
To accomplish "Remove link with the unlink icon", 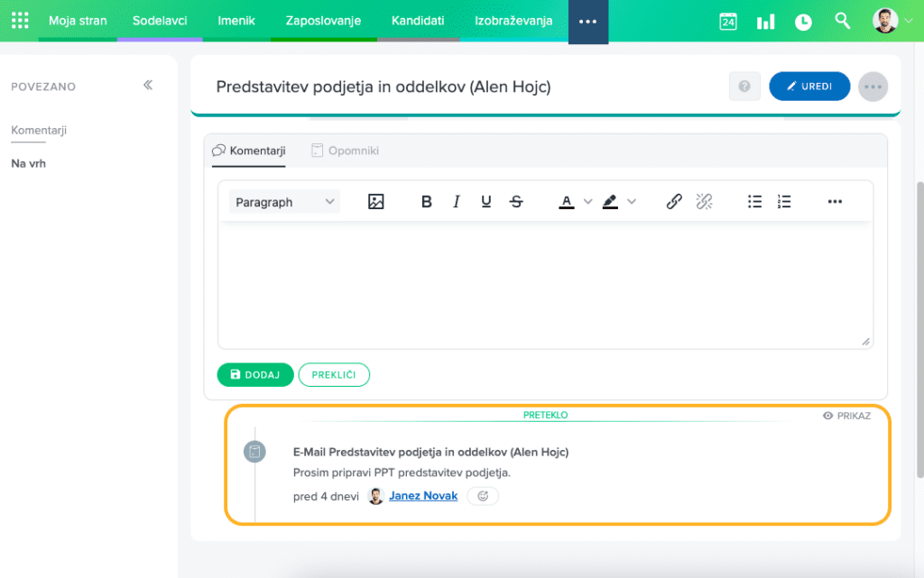I will [x=705, y=202].
